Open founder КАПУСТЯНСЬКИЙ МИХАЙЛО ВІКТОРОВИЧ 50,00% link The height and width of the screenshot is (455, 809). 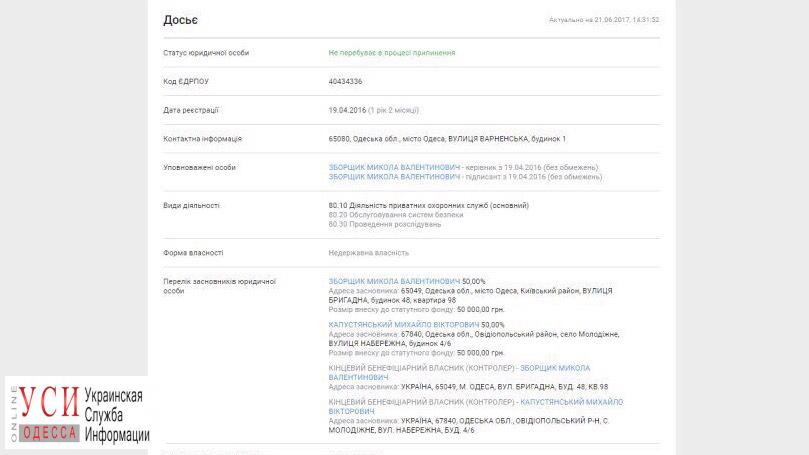[x=404, y=324]
